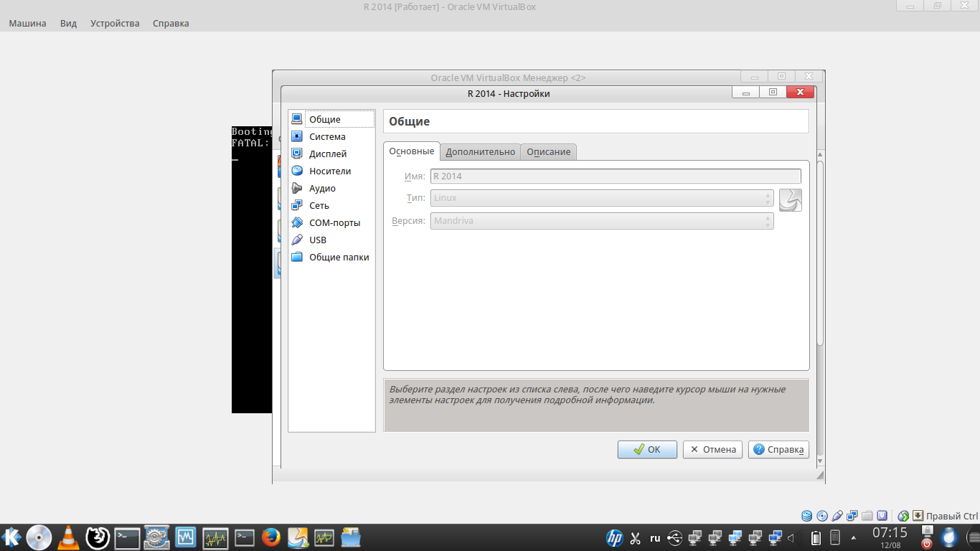Click the Общие heading text

click(x=410, y=121)
